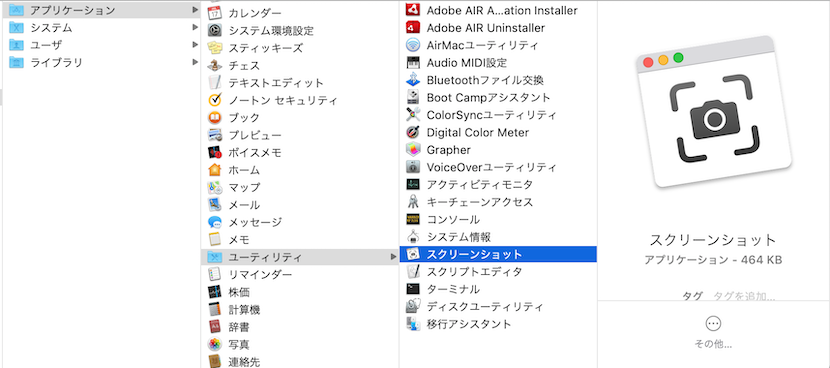Click the キーチェーンアクセス keys icon
Image resolution: width=830 pixels, height=368 pixels.
coord(413,202)
